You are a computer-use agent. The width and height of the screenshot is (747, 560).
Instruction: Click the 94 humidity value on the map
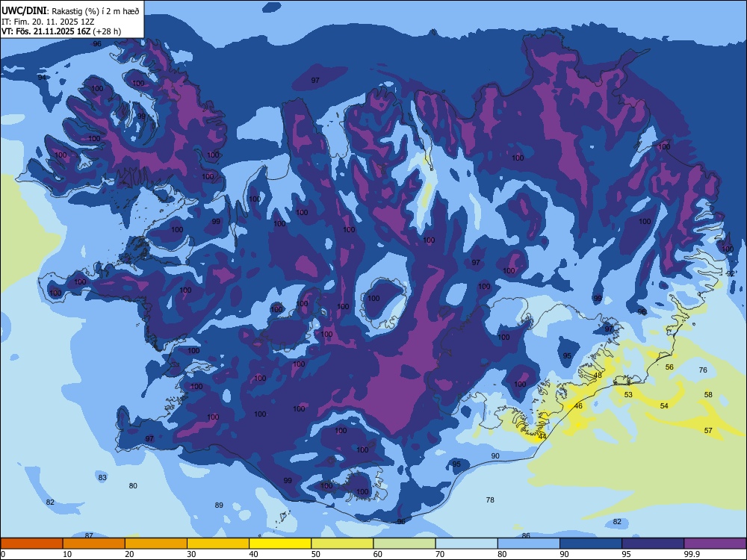[42, 77]
